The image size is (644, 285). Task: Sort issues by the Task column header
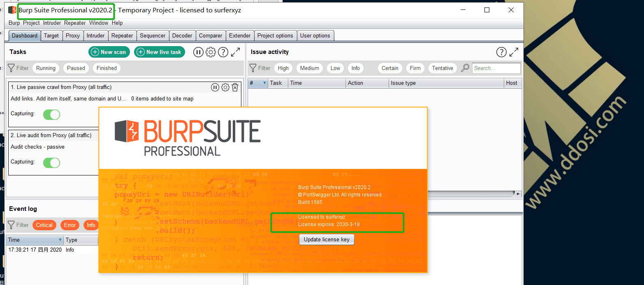pyautogui.click(x=278, y=83)
